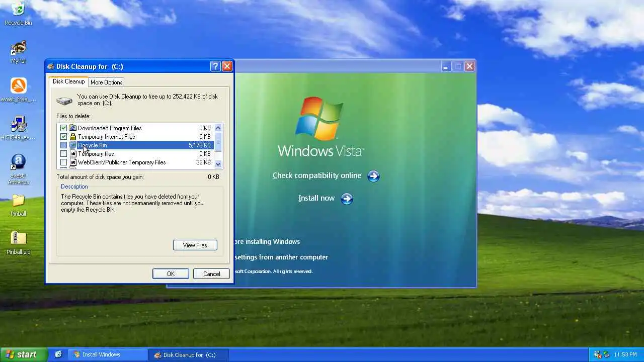Select the avast! Antivirus desktop shortcut
The image size is (644, 362).
pyautogui.click(x=18, y=169)
